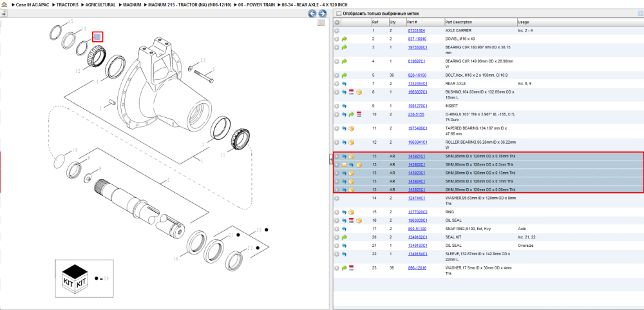Viewport: 644px width, 310px height.
Task: Open MAGNUM breadcrumb
Action: [132, 5]
